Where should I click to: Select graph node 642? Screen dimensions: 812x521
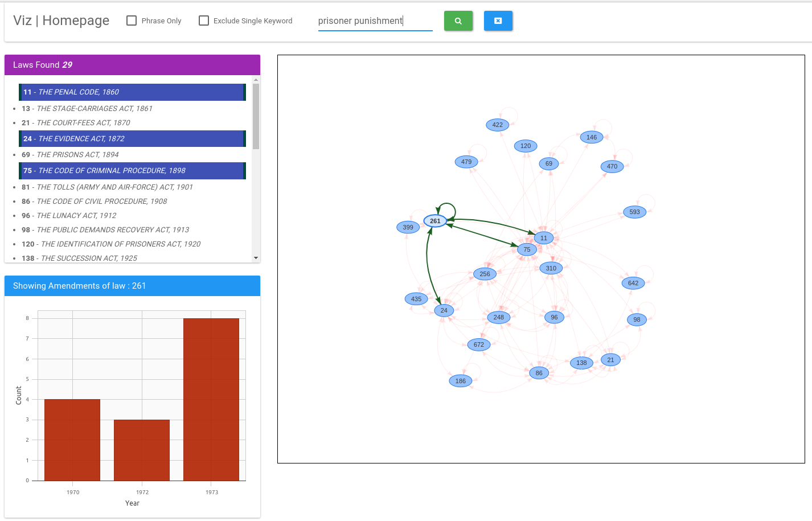coord(633,283)
